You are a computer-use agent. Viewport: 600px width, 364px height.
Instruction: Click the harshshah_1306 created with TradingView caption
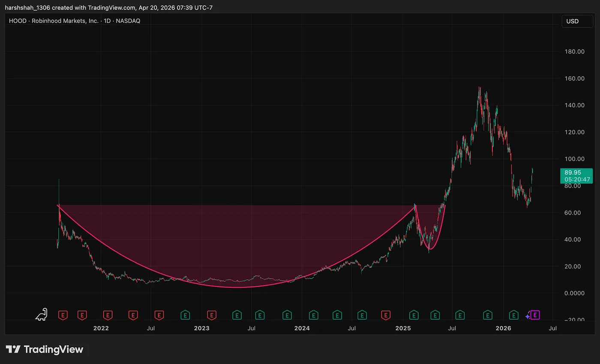pyautogui.click(x=109, y=8)
